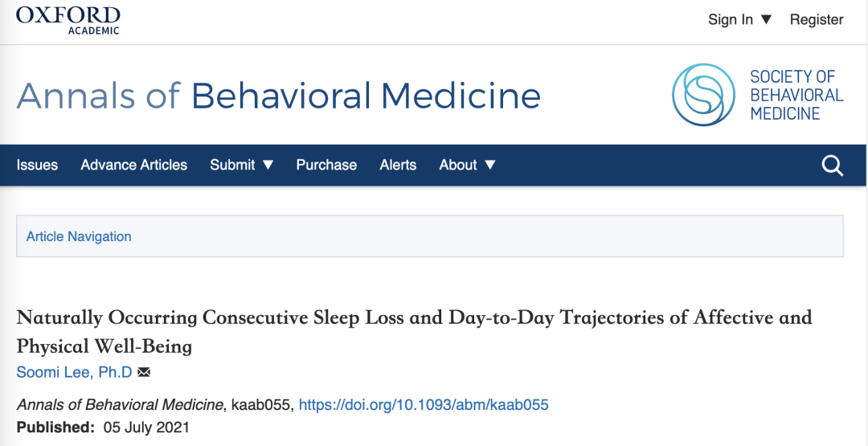Expand the Article Navigation panel
The height and width of the screenshot is (446, 868).
(x=429, y=236)
